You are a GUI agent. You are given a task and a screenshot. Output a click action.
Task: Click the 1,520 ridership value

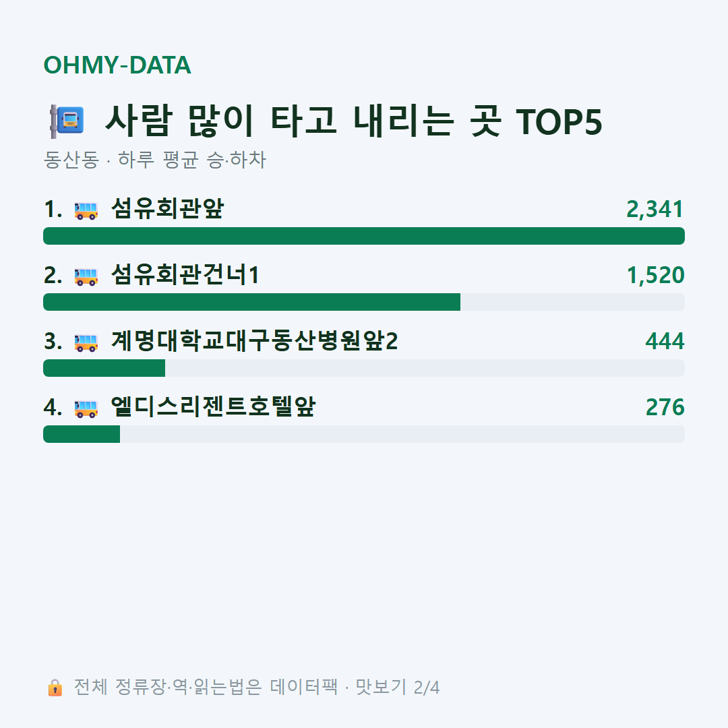pyautogui.click(x=656, y=275)
